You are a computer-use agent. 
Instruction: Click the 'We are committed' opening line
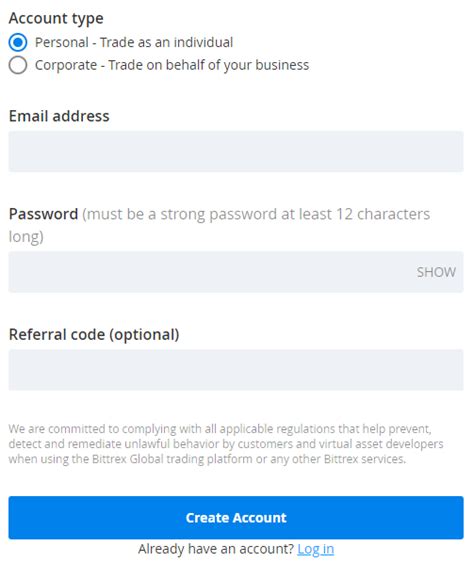[220, 429]
